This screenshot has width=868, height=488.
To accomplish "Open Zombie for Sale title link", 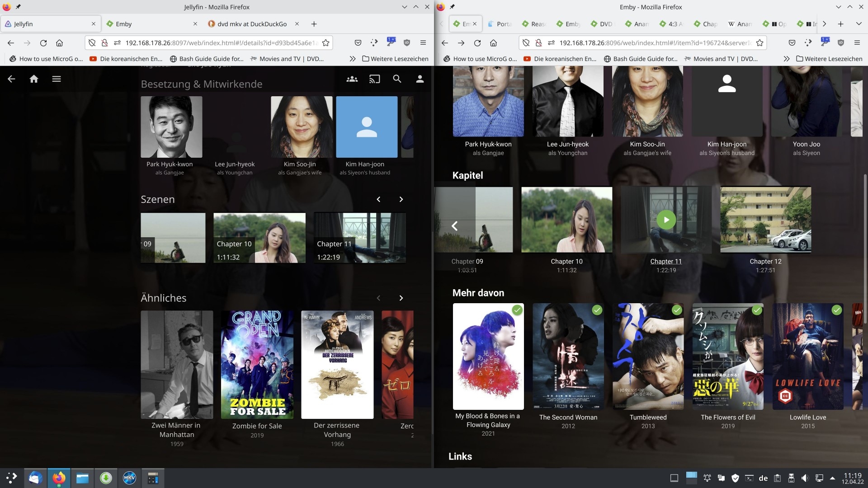I will [x=257, y=426].
